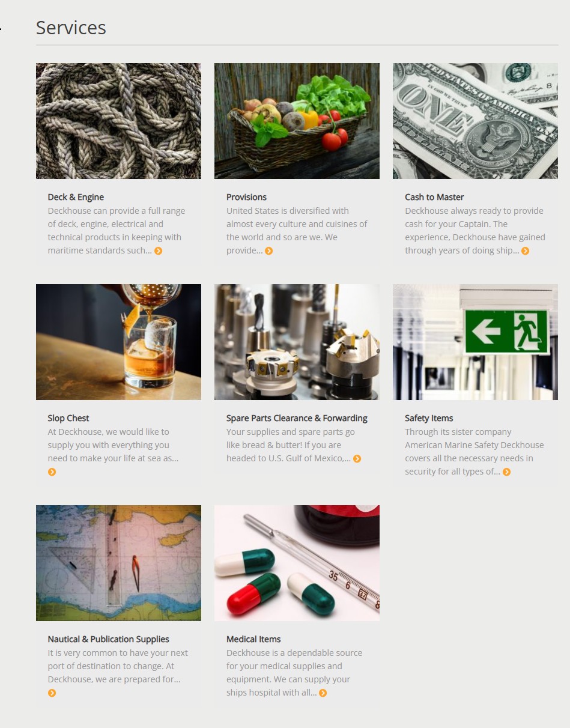
Task: Click the orange arrow after Deck & Engine text
Action: pyautogui.click(x=159, y=251)
